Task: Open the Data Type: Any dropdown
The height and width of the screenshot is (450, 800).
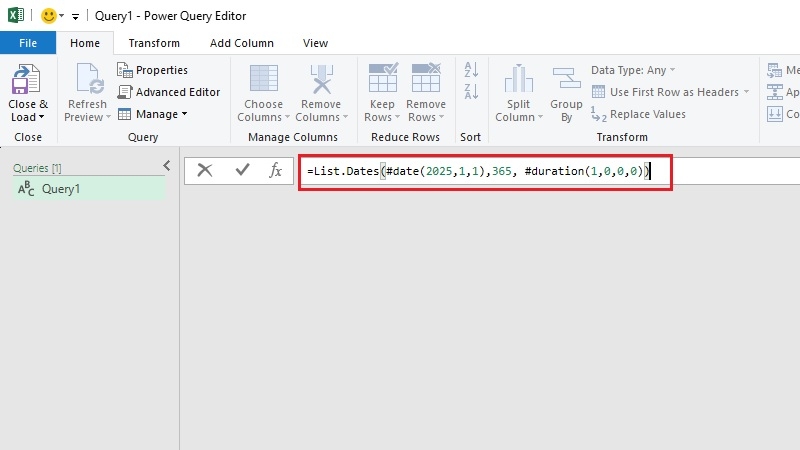Action: 633,70
